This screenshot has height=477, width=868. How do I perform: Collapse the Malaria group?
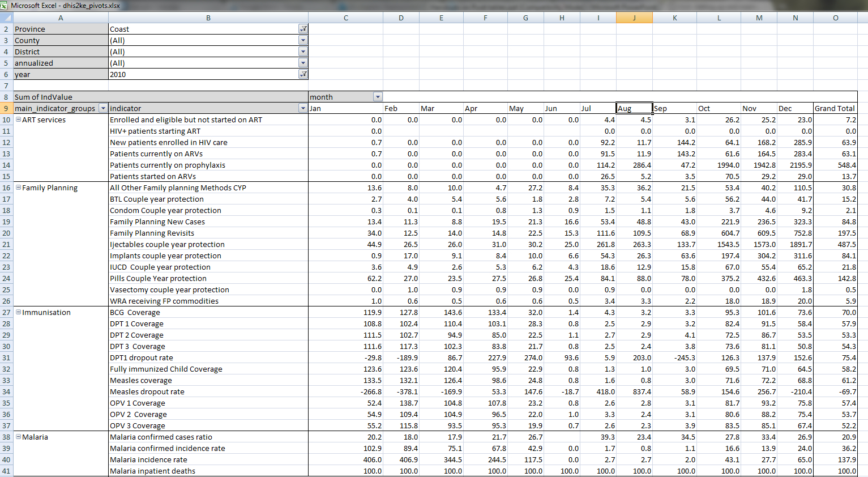coord(18,437)
